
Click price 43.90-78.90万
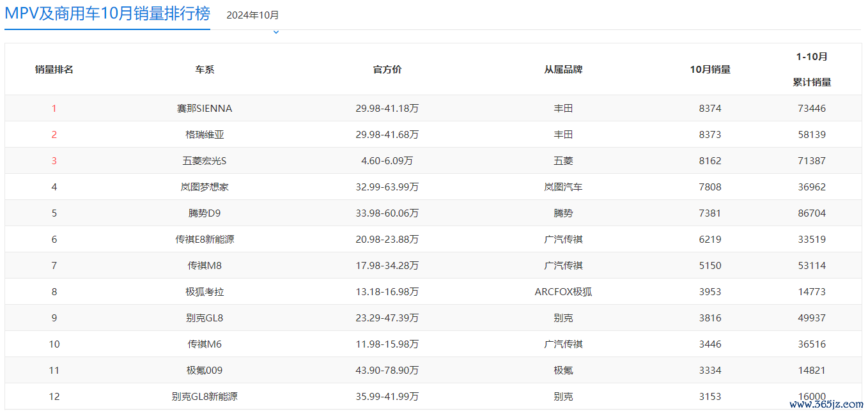coord(387,371)
